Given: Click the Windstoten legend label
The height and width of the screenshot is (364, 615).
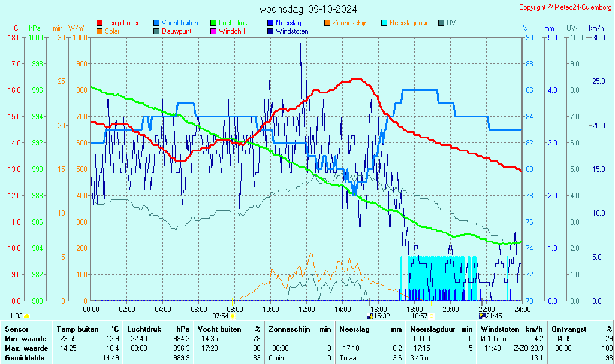Looking at the screenshot, I should click(292, 31).
